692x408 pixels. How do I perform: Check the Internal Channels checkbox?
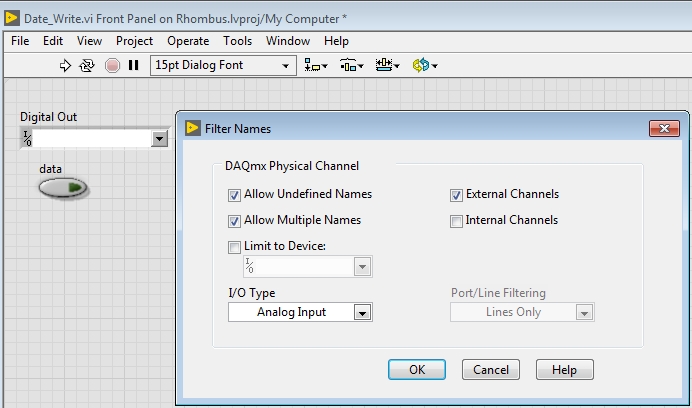coord(456,221)
